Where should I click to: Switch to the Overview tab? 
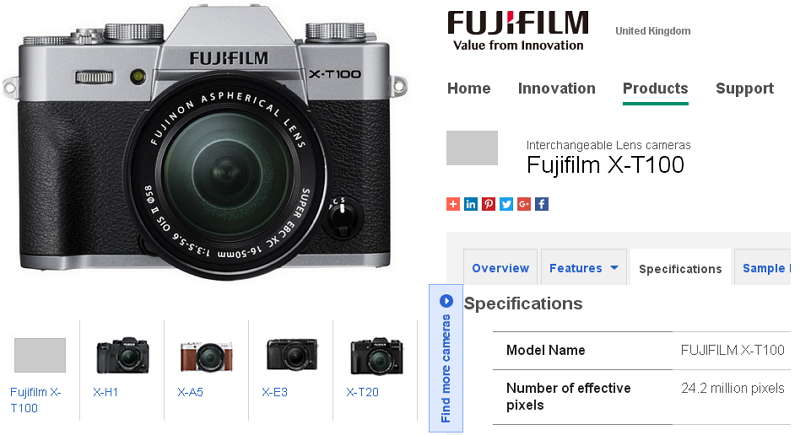500,268
